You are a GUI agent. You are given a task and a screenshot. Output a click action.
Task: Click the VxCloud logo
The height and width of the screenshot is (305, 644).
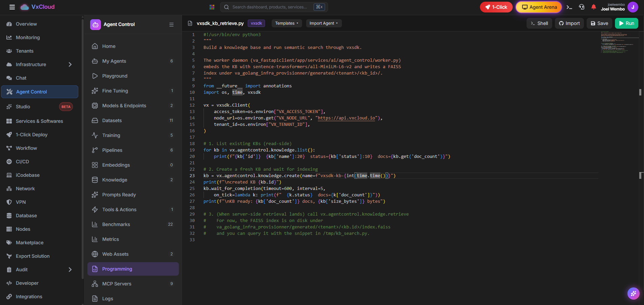pyautogui.click(x=37, y=7)
